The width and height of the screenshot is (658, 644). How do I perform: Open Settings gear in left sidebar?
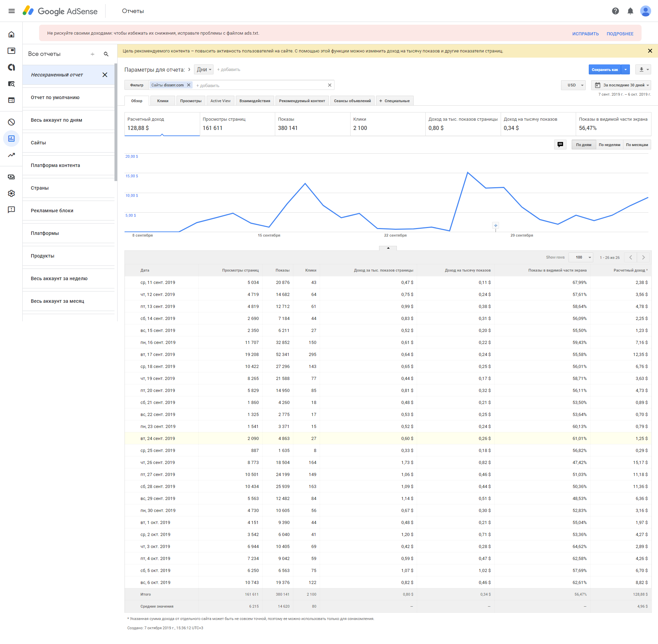(x=11, y=193)
